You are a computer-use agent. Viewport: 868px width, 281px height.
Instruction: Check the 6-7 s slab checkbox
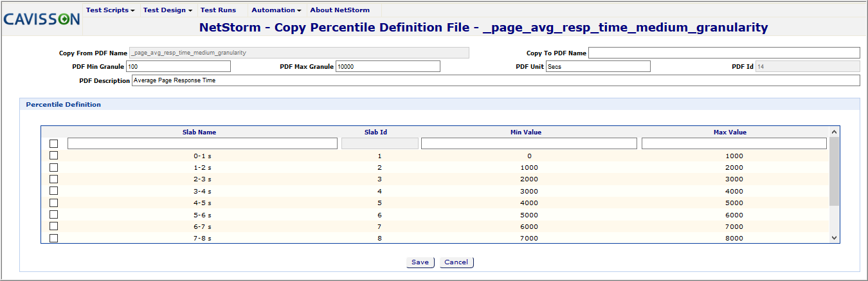point(53,226)
